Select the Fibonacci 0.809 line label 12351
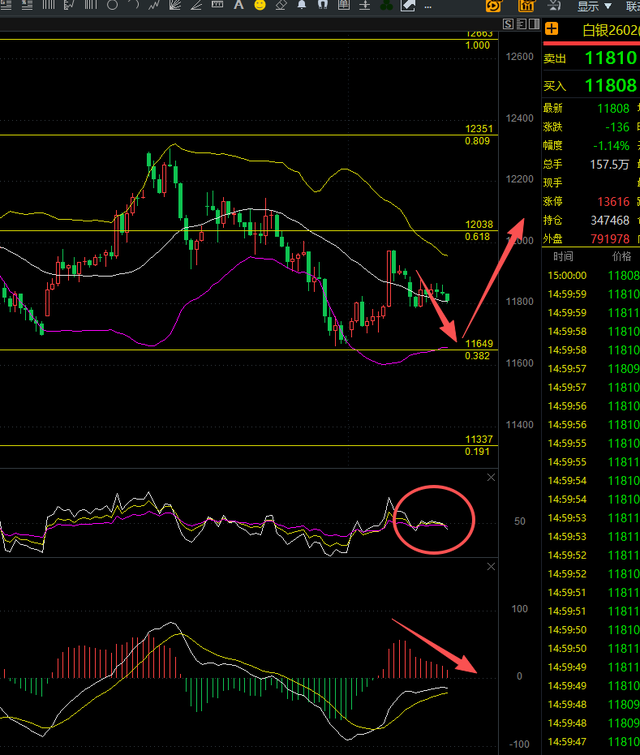The image size is (640, 755). coord(479,129)
